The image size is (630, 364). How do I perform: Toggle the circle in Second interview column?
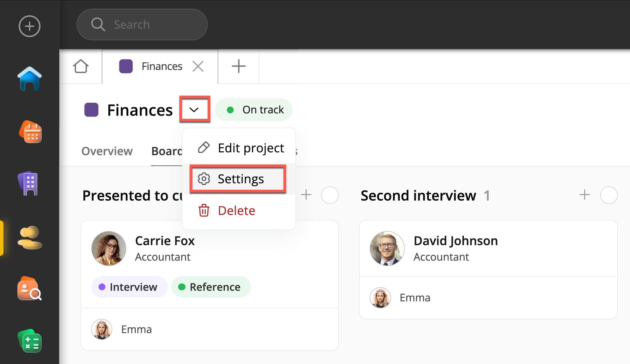point(608,195)
